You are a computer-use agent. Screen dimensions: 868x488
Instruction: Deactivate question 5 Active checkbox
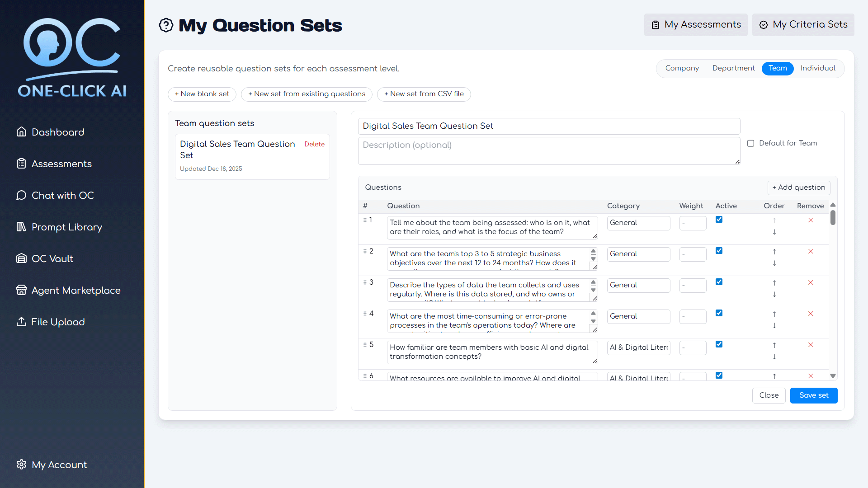[x=719, y=344]
